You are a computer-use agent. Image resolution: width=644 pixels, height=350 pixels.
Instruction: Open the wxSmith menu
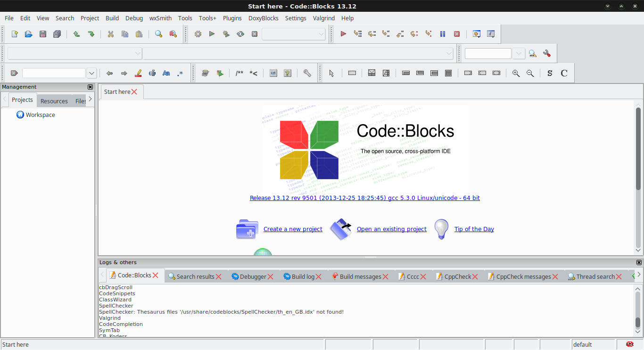point(160,18)
